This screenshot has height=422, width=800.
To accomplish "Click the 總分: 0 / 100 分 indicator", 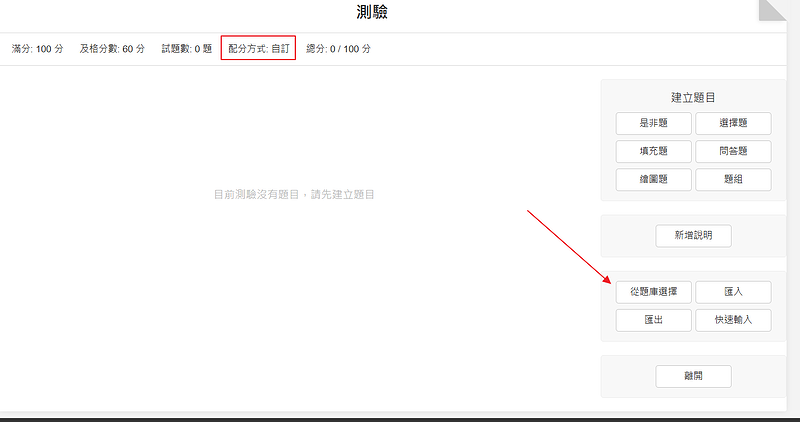I will [x=338, y=49].
